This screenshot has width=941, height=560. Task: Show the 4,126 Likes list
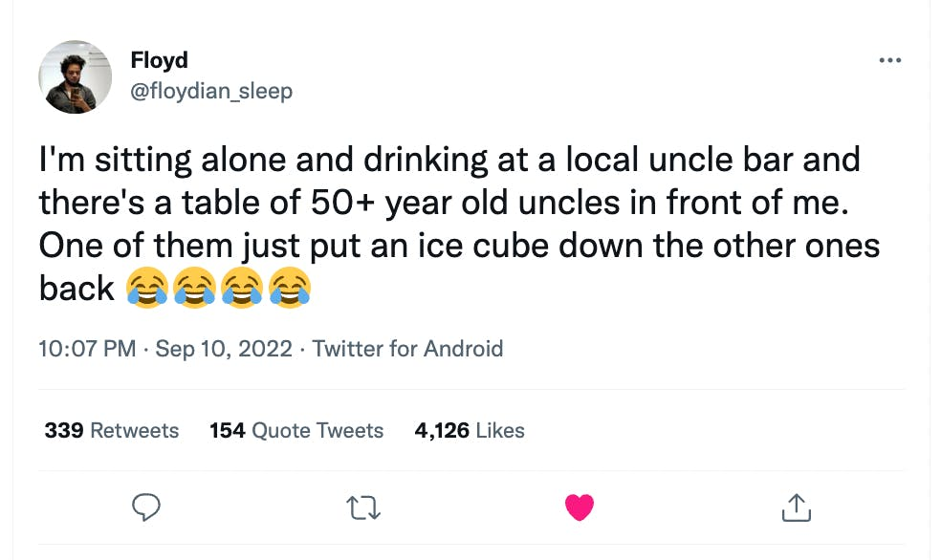(470, 431)
